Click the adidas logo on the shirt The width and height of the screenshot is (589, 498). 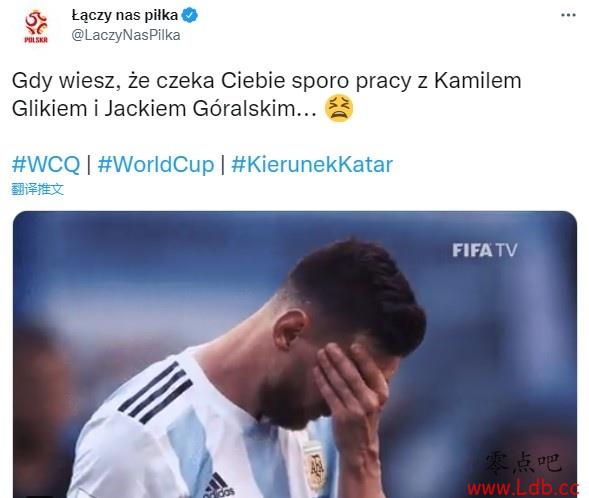tap(219, 486)
